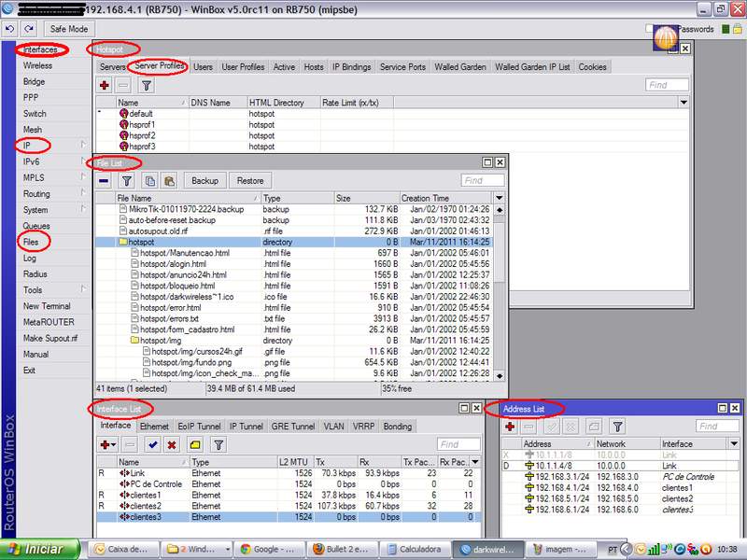This screenshot has height=560, width=747.
Task: Open User Profiles tab in Hotspot
Action: (243, 67)
